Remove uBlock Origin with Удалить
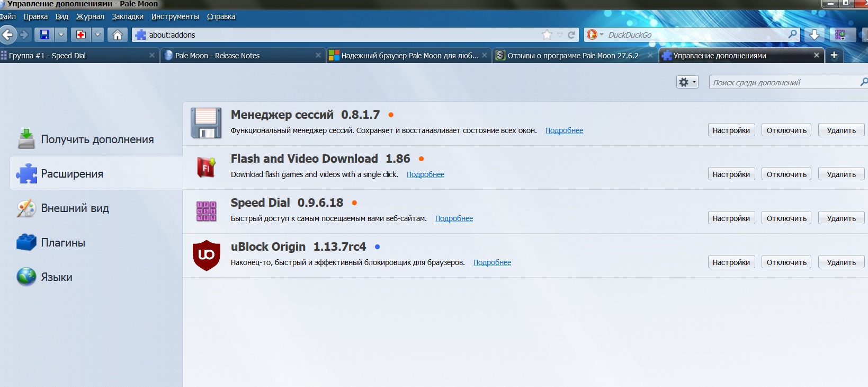The width and height of the screenshot is (868, 387). tap(841, 262)
